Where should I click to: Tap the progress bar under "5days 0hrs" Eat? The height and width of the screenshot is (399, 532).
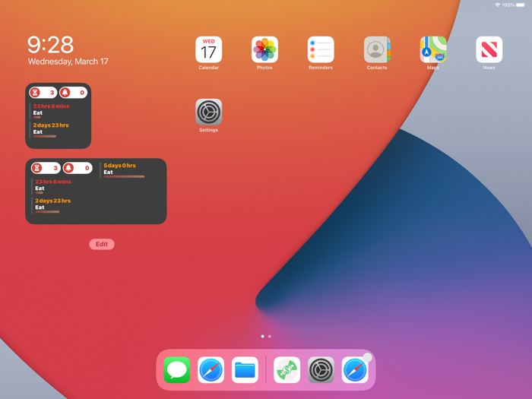point(124,177)
